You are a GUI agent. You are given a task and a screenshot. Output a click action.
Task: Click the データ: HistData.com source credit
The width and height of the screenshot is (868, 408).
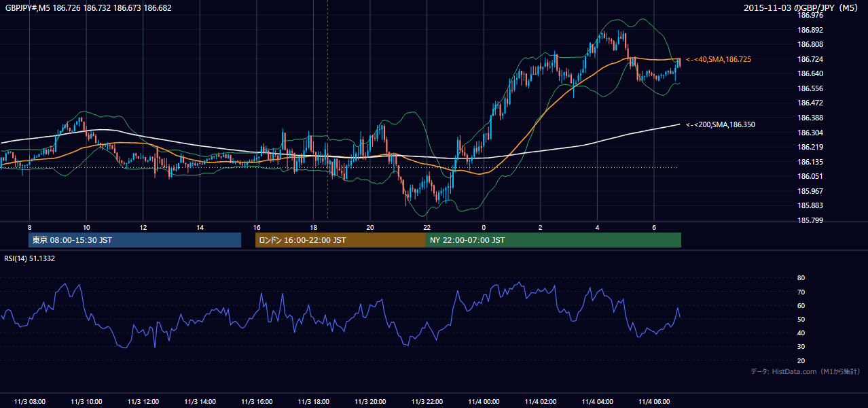tap(806, 371)
